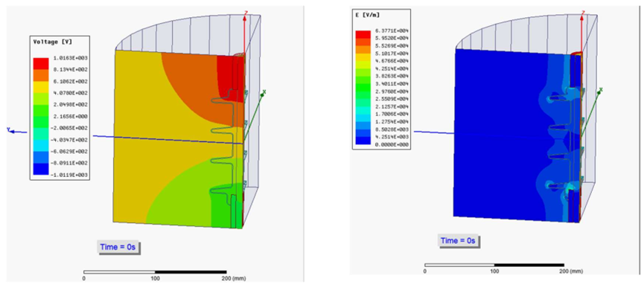This screenshot has width=644, height=287.
Task: Click the '100' scale label under Voltage plot
Action: (156, 278)
